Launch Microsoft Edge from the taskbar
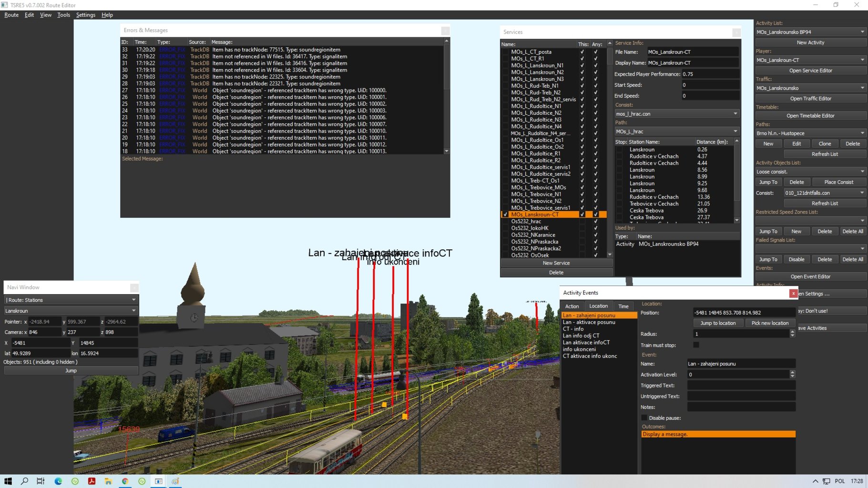Viewport: 868px width, 488px height. tap(58, 481)
